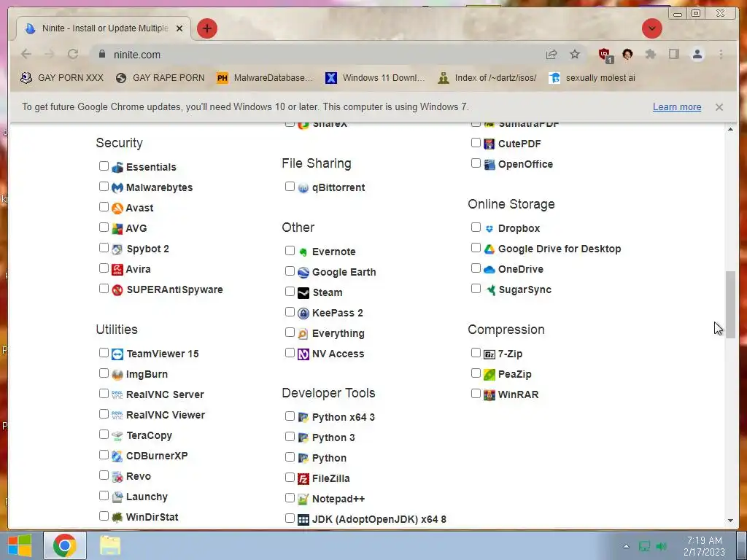Toggle the Chrome side panel
This screenshot has height=560, width=747.
pyautogui.click(x=673, y=54)
